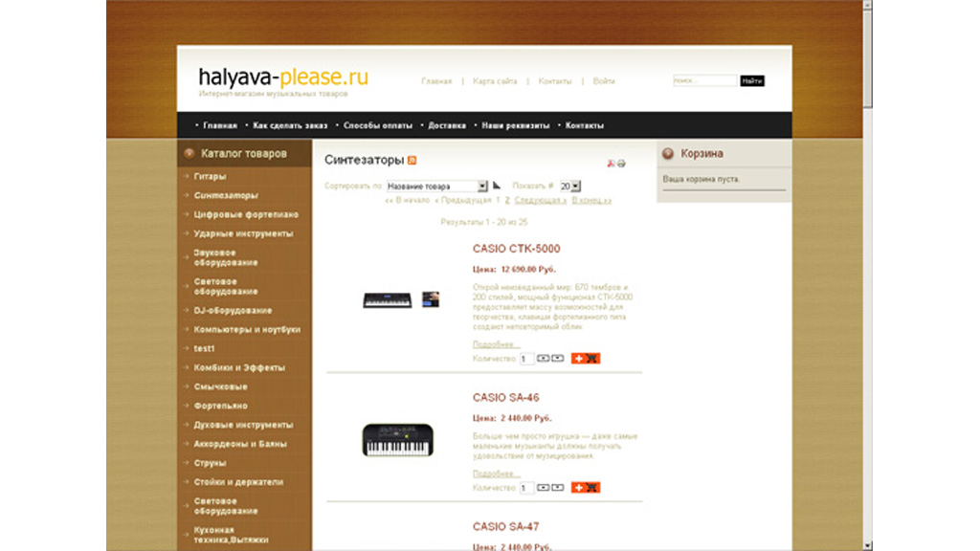980x551 pixels.
Task: Open Способы оплаты menu item
Action: coord(377,125)
